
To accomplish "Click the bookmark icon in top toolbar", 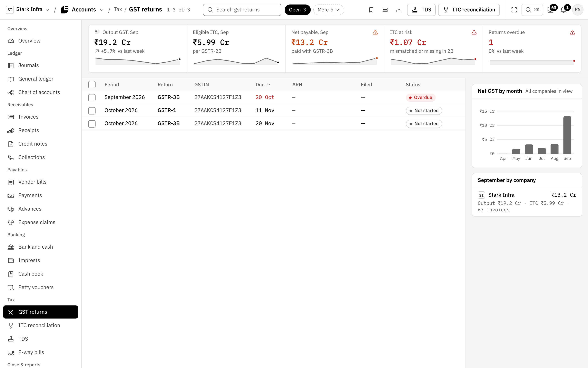I will pos(371,10).
